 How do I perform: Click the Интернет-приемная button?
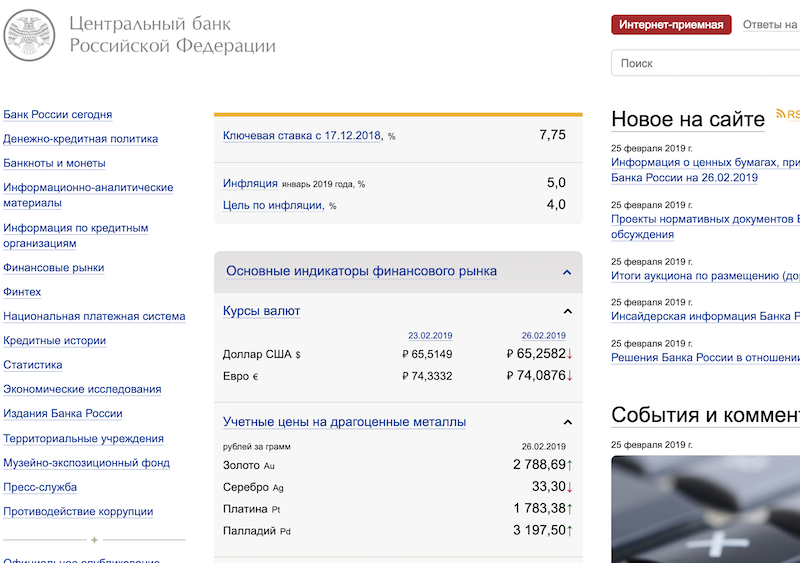(x=671, y=25)
